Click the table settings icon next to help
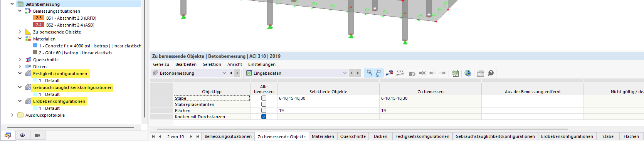The image size is (644, 141). pos(480,73)
